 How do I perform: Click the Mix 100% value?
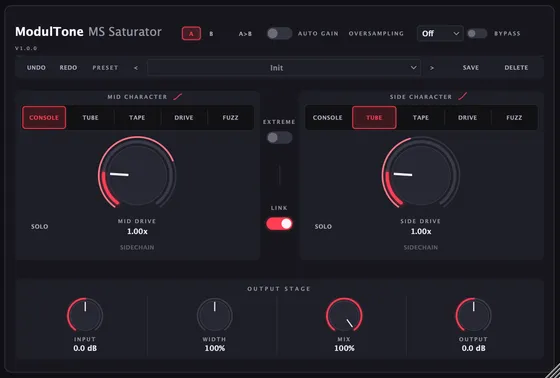point(344,348)
